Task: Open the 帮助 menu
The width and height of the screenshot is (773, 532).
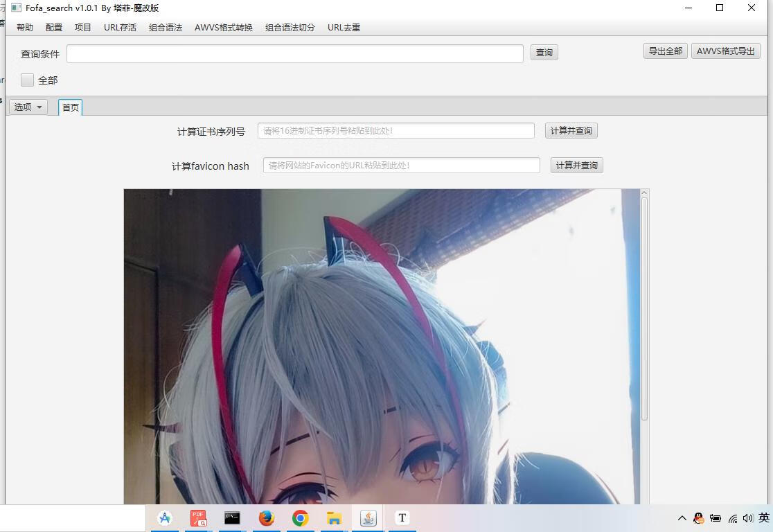Action: pyautogui.click(x=25, y=28)
